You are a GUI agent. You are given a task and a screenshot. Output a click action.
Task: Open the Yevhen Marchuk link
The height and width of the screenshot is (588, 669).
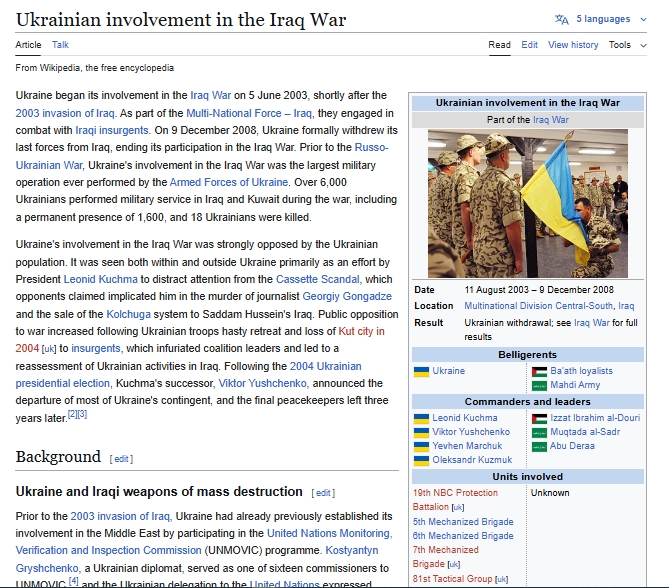pos(467,446)
